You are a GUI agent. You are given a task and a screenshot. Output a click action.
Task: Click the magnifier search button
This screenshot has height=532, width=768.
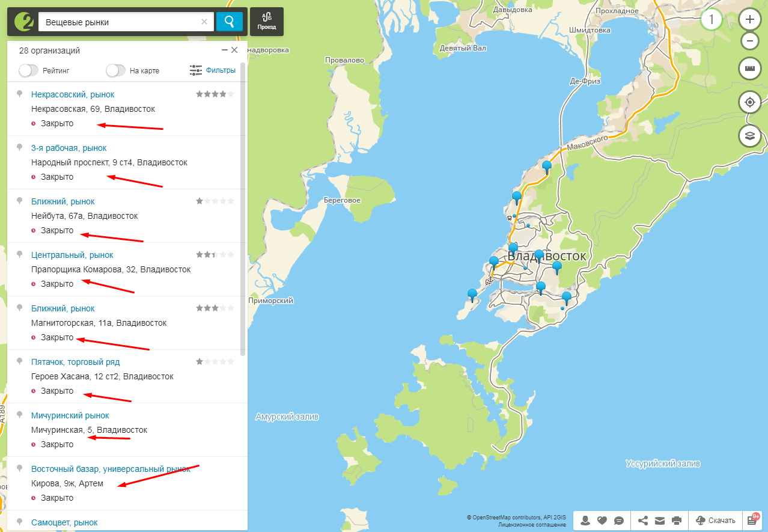(230, 22)
